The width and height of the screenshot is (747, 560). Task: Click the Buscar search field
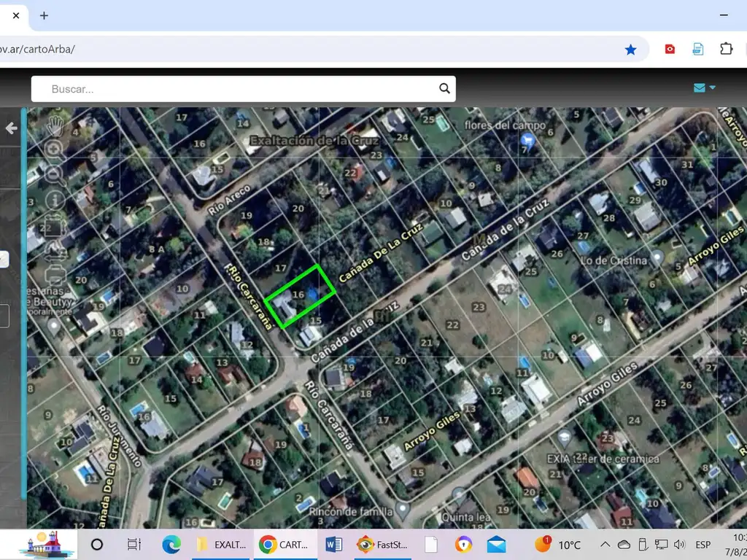tap(241, 89)
